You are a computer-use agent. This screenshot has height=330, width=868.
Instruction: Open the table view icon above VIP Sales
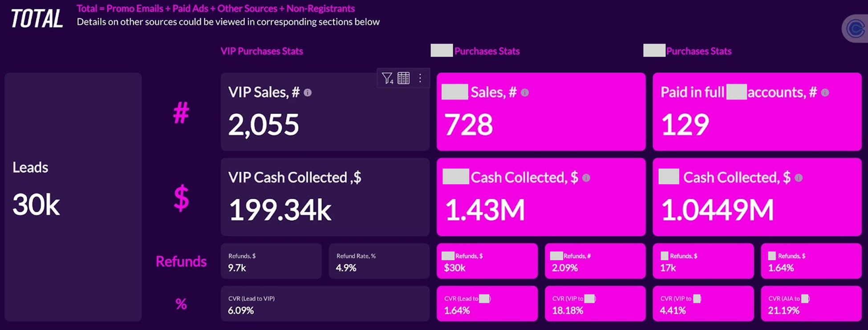(x=403, y=78)
